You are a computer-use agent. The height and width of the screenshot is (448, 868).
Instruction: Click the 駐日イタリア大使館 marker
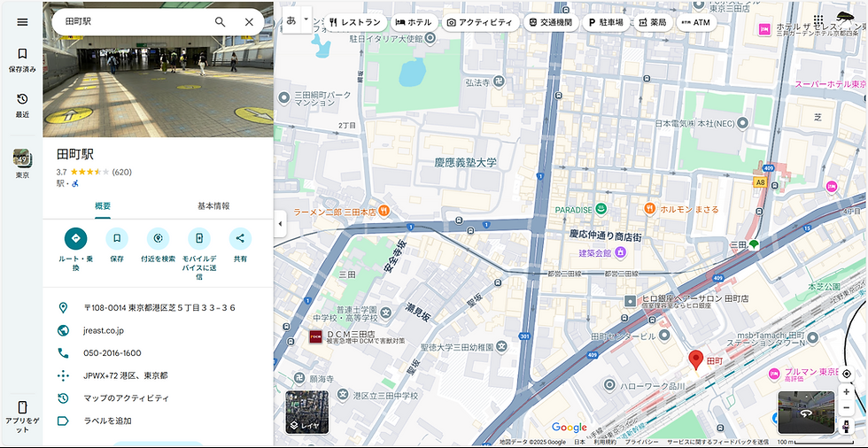point(430,38)
